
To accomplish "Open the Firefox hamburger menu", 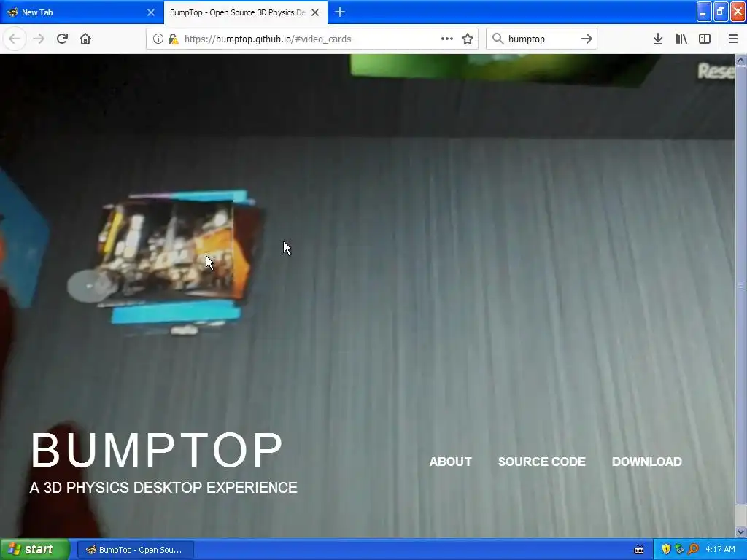I will pos(732,39).
